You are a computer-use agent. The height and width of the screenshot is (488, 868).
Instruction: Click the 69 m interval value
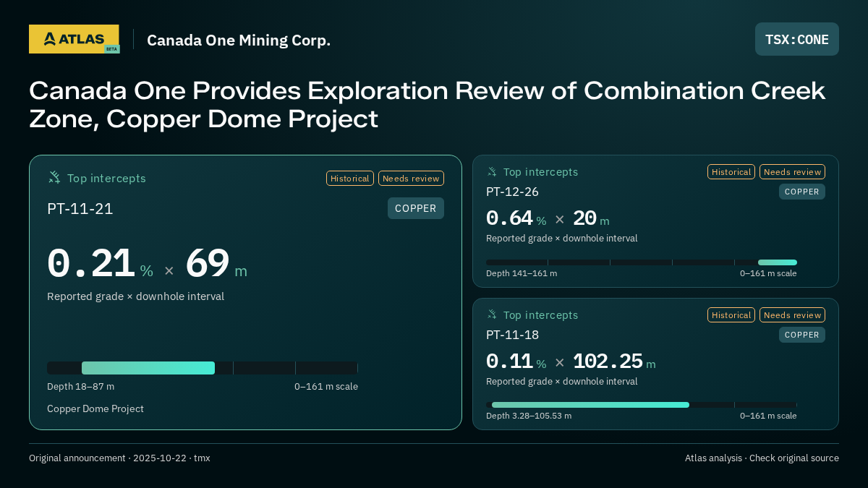(216, 264)
